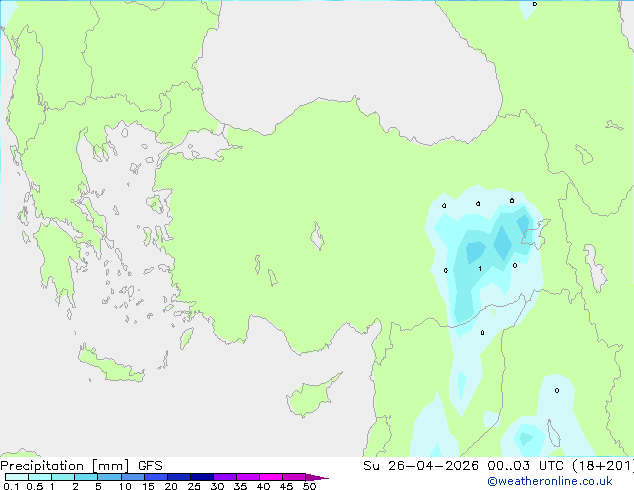Click the '30' legend scale label
The width and height of the screenshot is (634, 490).
tap(217, 486)
